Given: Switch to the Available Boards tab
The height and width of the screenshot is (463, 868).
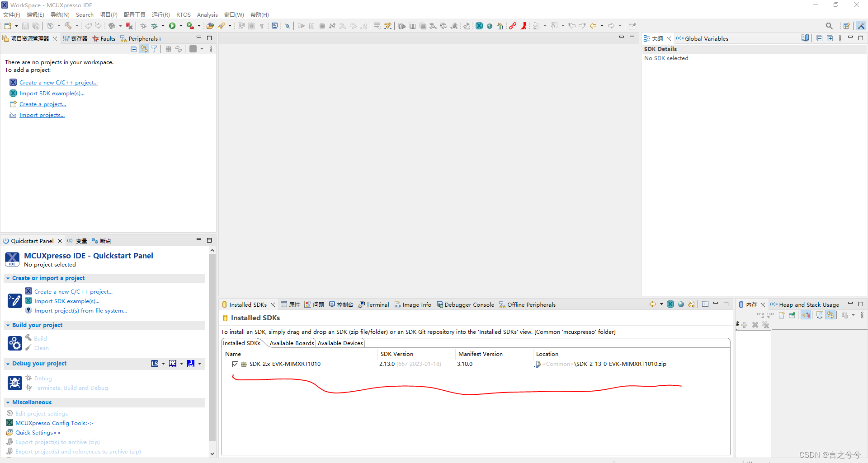Looking at the screenshot, I should point(292,343).
